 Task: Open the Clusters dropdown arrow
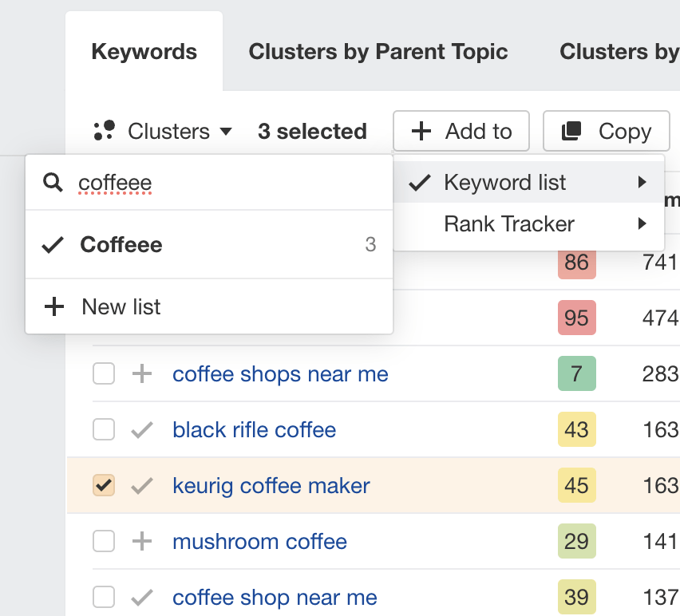pyautogui.click(x=225, y=131)
